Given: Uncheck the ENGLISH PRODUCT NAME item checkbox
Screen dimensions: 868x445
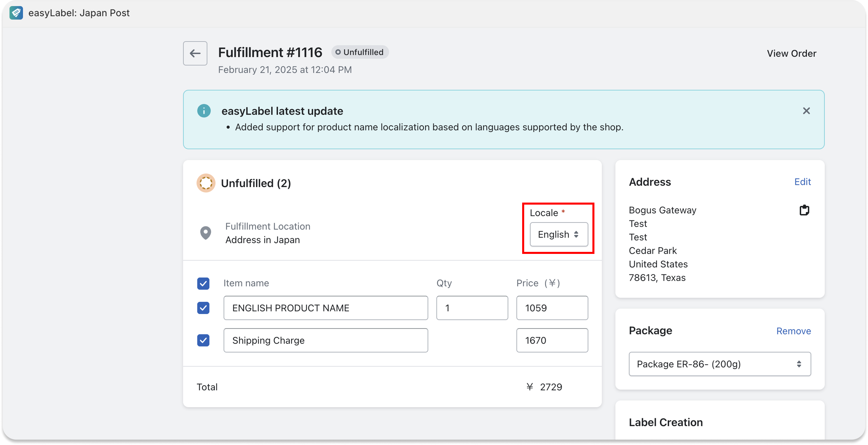Looking at the screenshot, I should (x=203, y=308).
